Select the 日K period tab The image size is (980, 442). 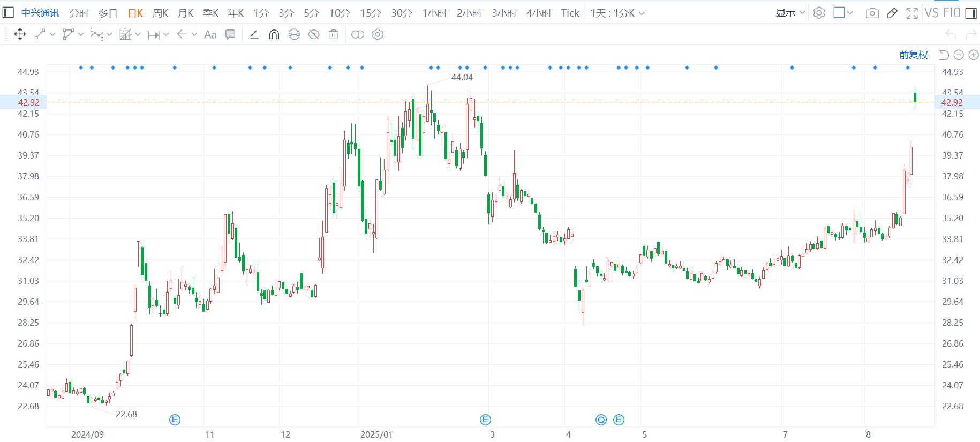pyautogui.click(x=135, y=13)
